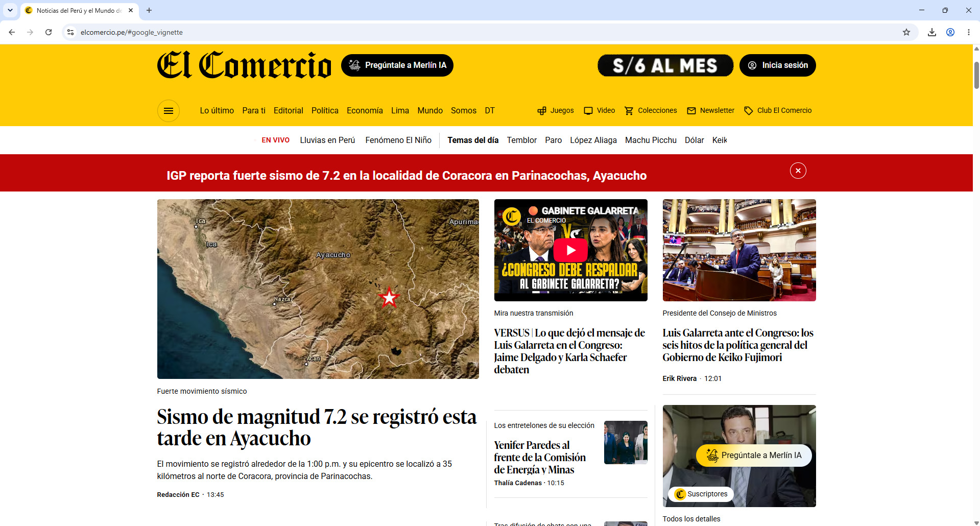Select Lo último in navigation
The width and height of the screenshot is (980, 526).
click(217, 111)
